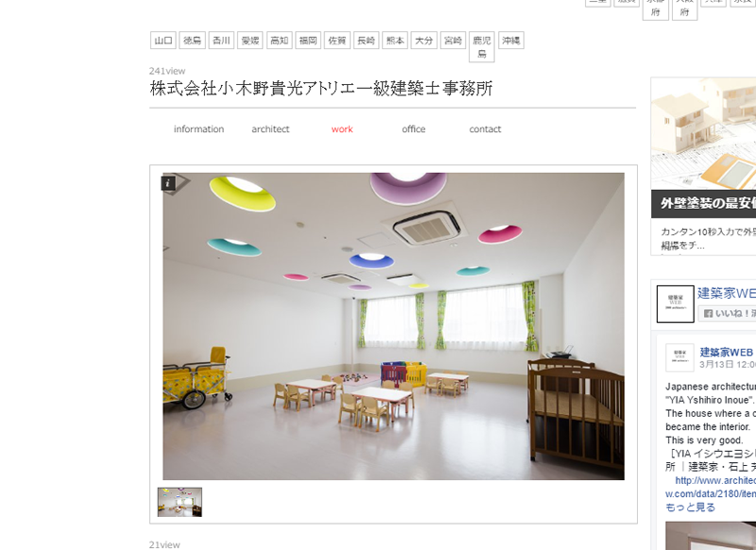Open the 外壁塗装 advertisement banner
The width and height of the screenshot is (756, 550).
pos(703,166)
